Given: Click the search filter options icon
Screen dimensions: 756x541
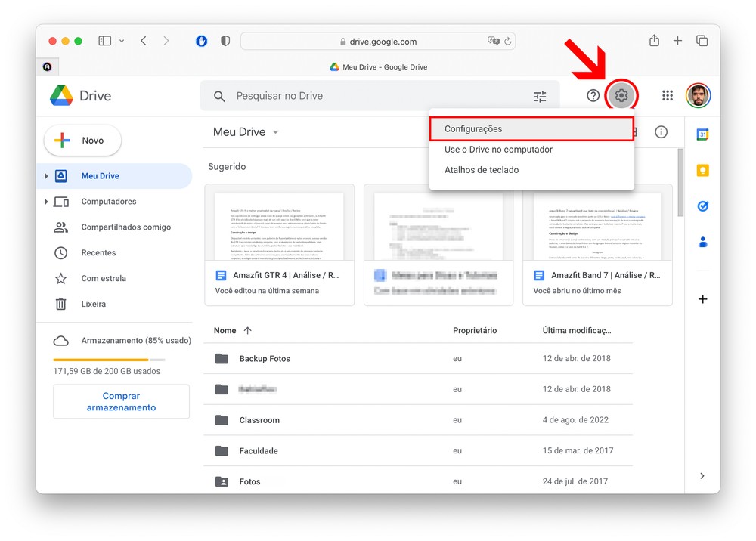Looking at the screenshot, I should (540, 97).
